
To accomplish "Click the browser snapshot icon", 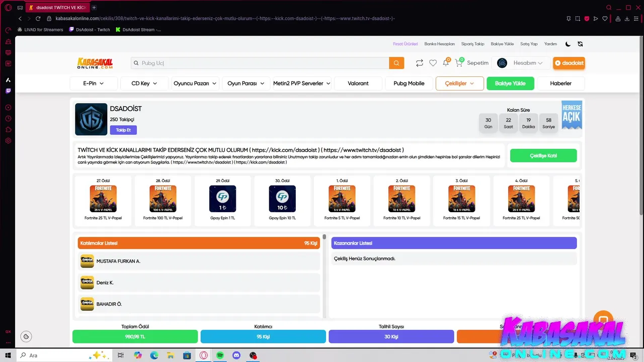I will click(x=578, y=19).
